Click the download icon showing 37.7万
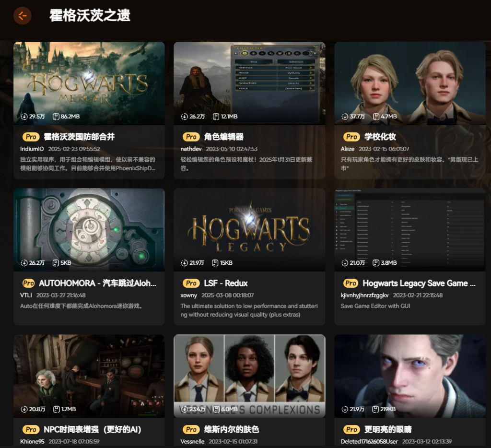This screenshot has width=491, height=448. (x=345, y=117)
